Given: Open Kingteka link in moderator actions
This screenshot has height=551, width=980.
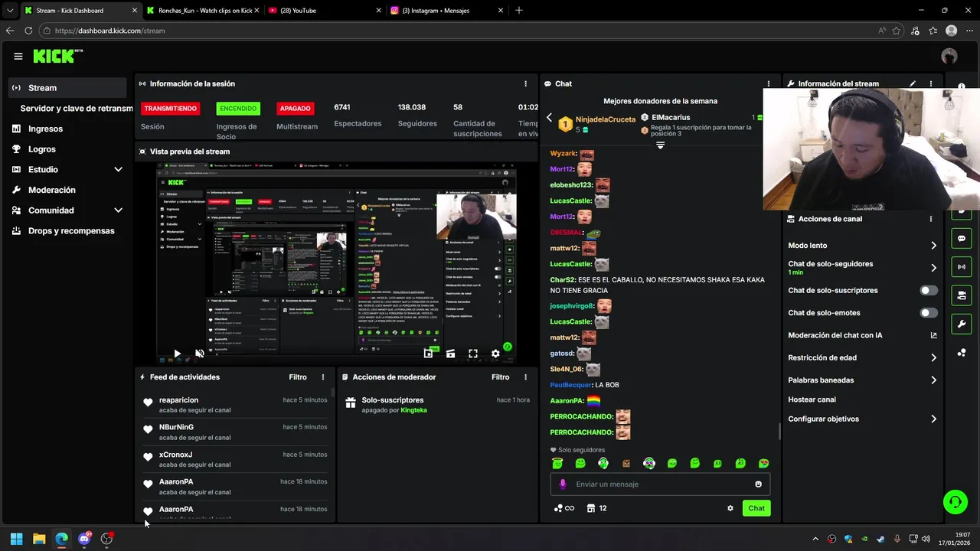Looking at the screenshot, I should (x=413, y=410).
